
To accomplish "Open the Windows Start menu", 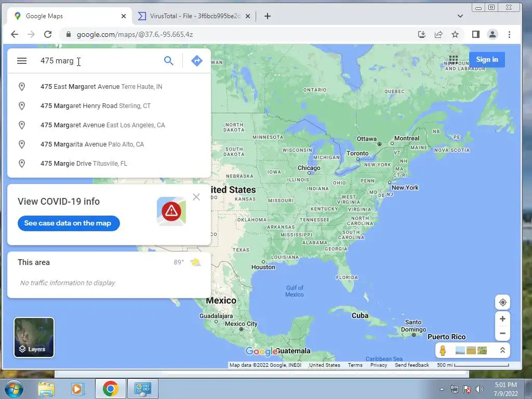I will point(13,389).
